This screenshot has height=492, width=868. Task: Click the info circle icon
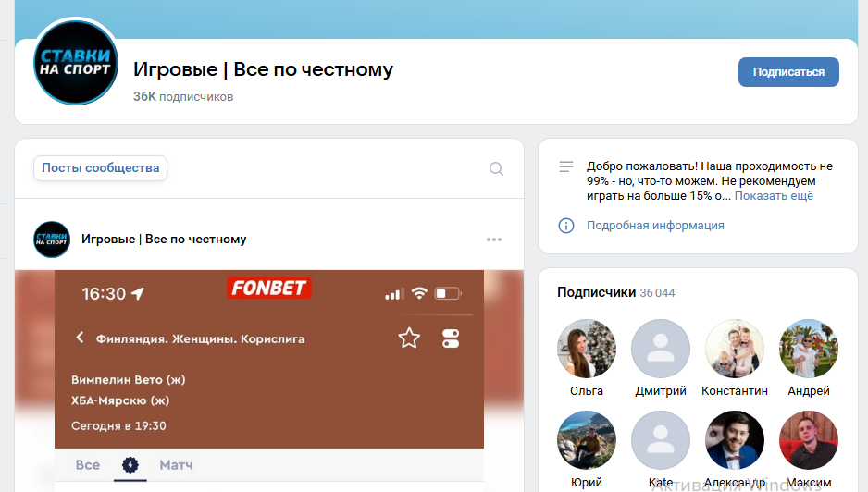(x=565, y=226)
